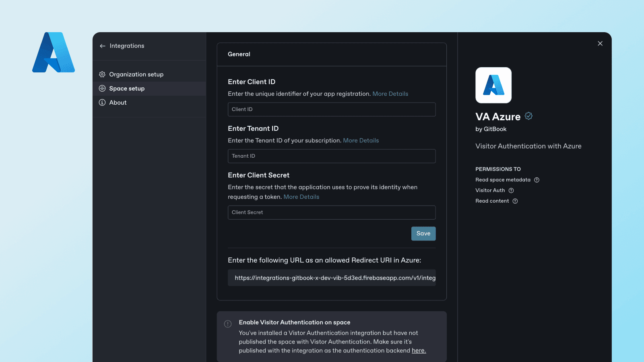Select Space setup in the sidebar
The height and width of the screenshot is (362, 644).
point(149,88)
